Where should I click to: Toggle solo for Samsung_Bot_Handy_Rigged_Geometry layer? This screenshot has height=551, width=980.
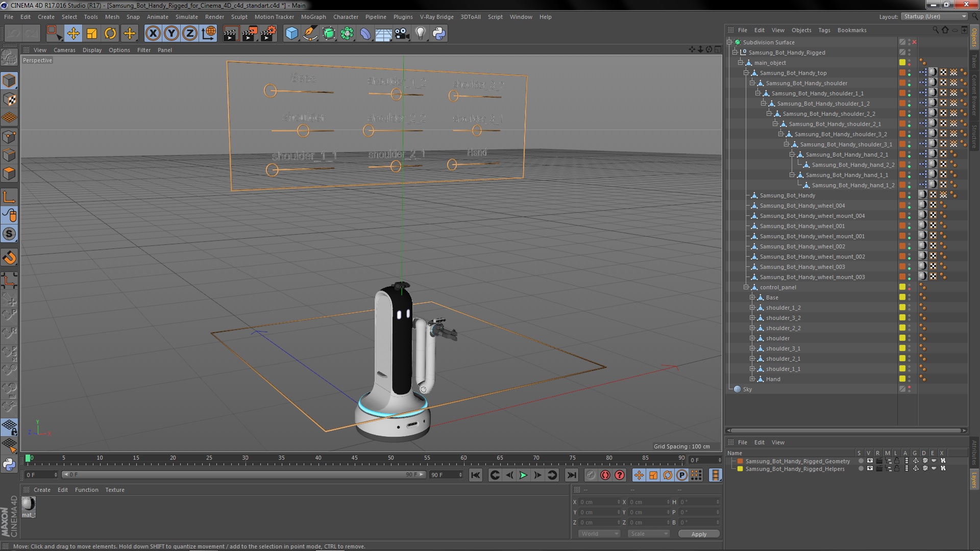point(861,461)
